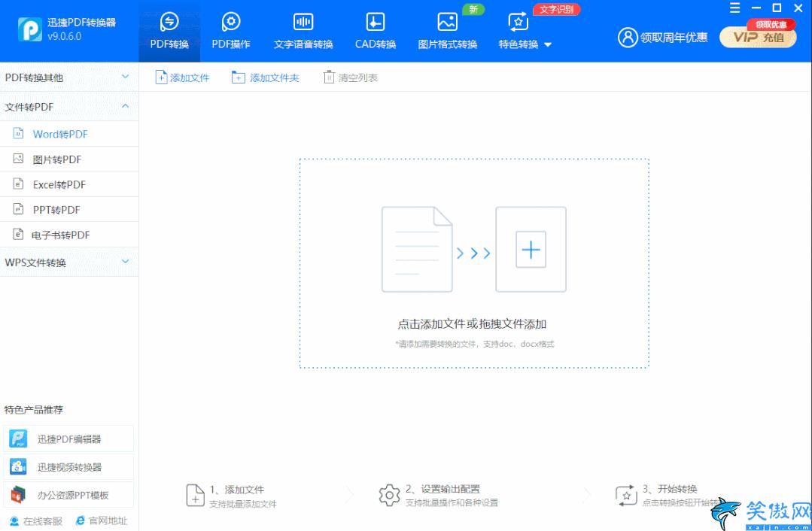Click the 领取优惠 red badge
The height and width of the screenshot is (531, 812).
[771, 24]
